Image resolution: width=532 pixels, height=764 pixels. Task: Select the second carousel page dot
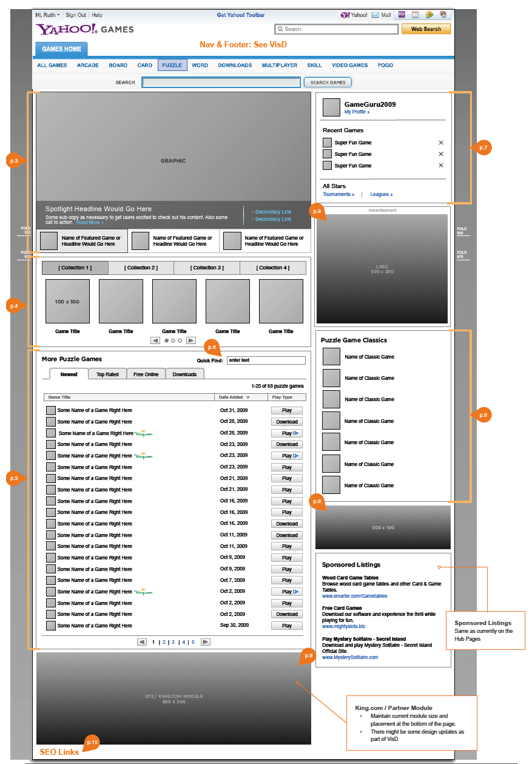[x=173, y=341]
